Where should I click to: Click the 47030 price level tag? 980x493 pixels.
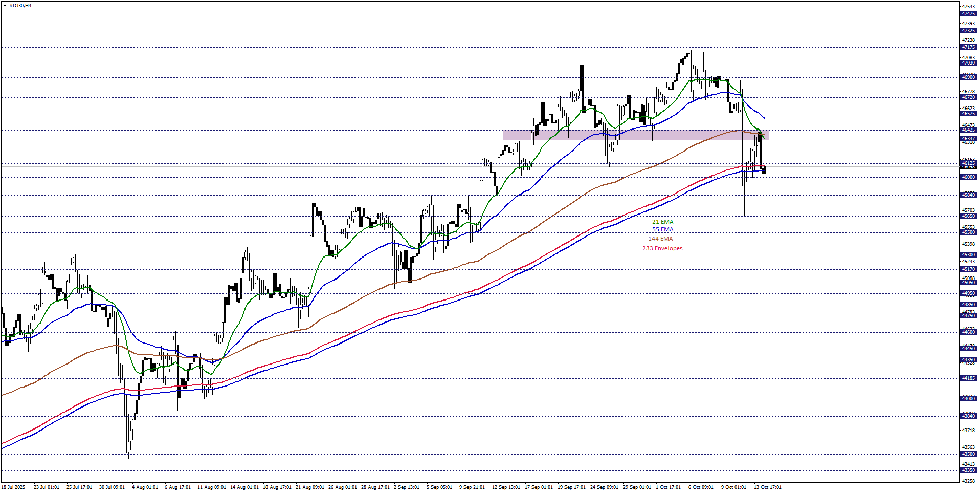(968, 63)
